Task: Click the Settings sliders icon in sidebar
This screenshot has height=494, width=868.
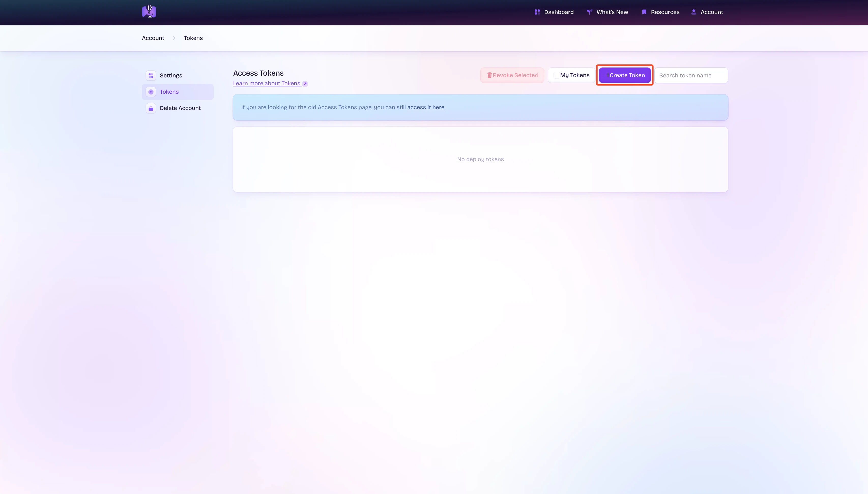Action: (151, 75)
